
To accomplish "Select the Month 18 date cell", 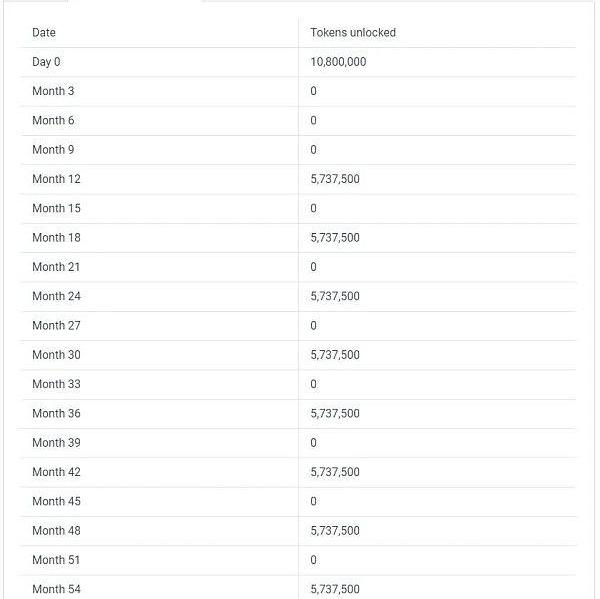I will coord(56,238).
